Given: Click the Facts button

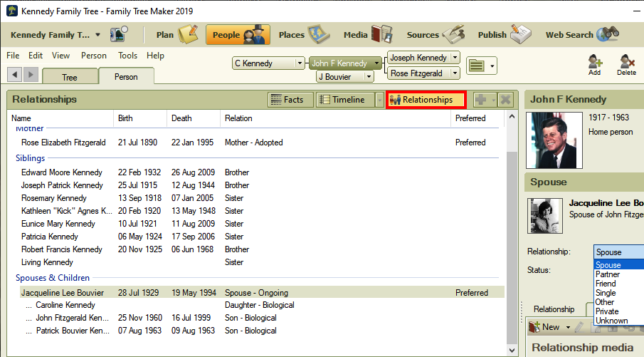Looking at the screenshot, I should (x=290, y=100).
